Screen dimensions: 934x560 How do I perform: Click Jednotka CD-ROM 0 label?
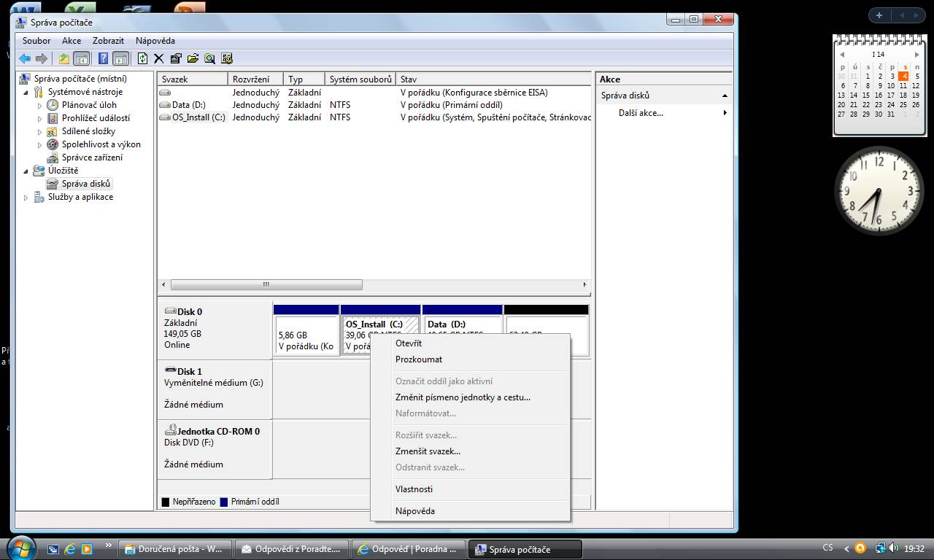[x=215, y=448]
